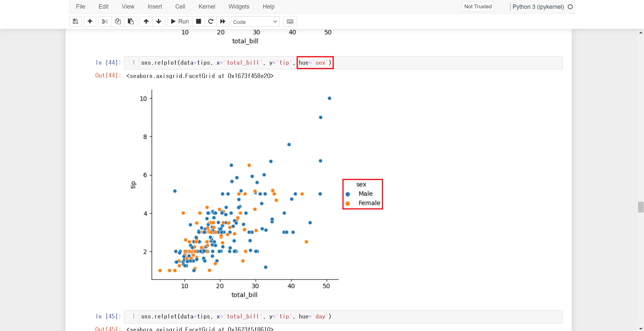
Task: Click the Not Trusted button
Action: pos(478,7)
